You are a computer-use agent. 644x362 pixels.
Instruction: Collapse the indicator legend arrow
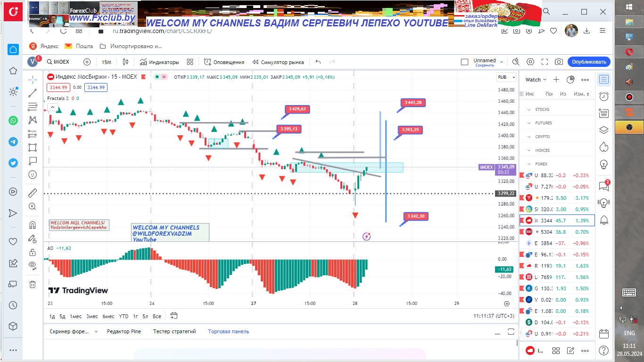pyautogui.click(x=53, y=107)
